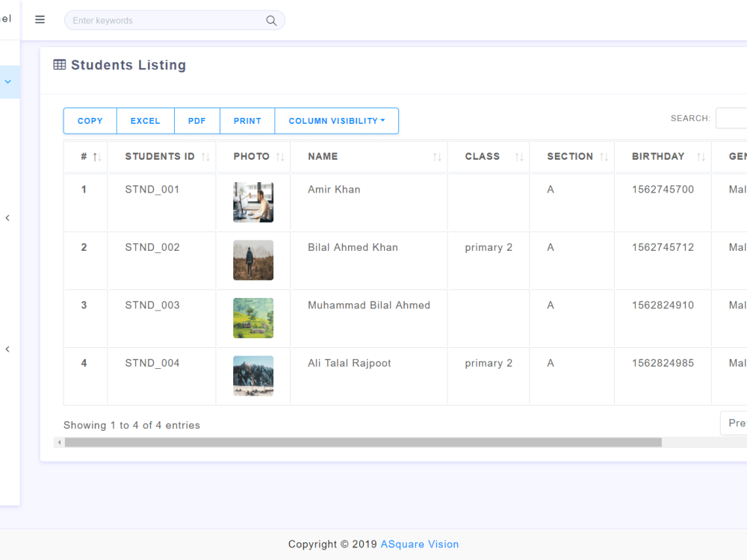The height and width of the screenshot is (560, 747).
Task: Click the Showing 1 to 4 entries text
Action: 131,426
